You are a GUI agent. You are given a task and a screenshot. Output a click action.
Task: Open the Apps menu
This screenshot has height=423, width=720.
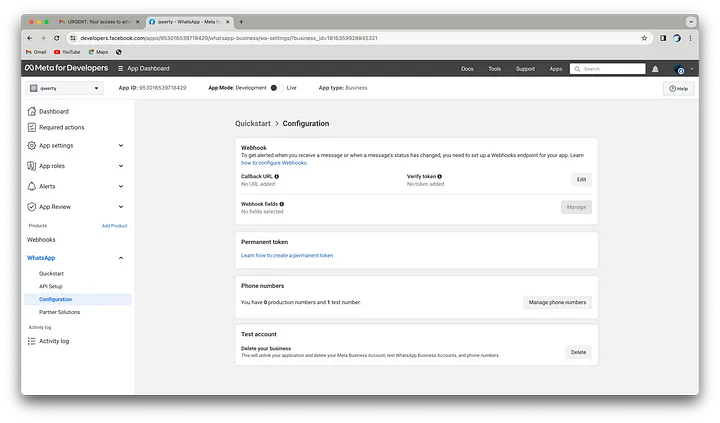(x=556, y=69)
